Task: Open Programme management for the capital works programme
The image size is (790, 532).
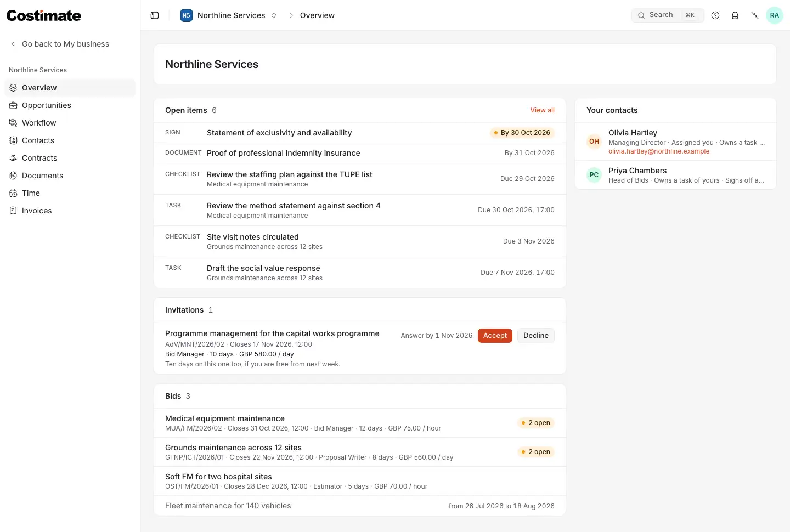Action: pyautogui.click(x=272, y=333)
